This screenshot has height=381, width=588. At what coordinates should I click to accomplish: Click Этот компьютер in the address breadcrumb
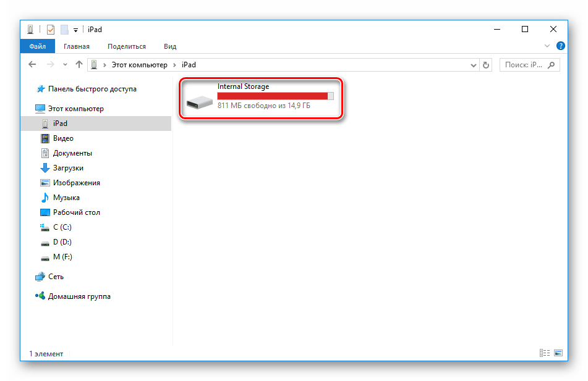click(138, 65)
